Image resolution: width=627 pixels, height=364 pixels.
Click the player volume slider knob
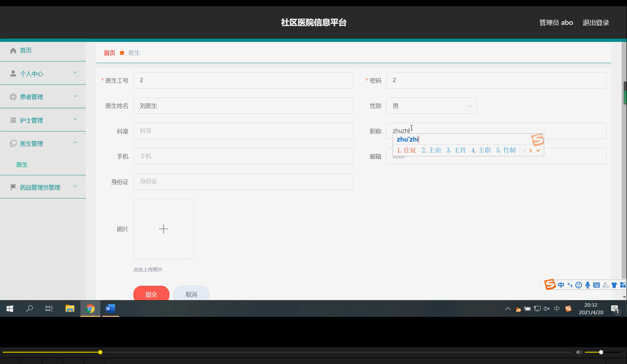[601, 352]
